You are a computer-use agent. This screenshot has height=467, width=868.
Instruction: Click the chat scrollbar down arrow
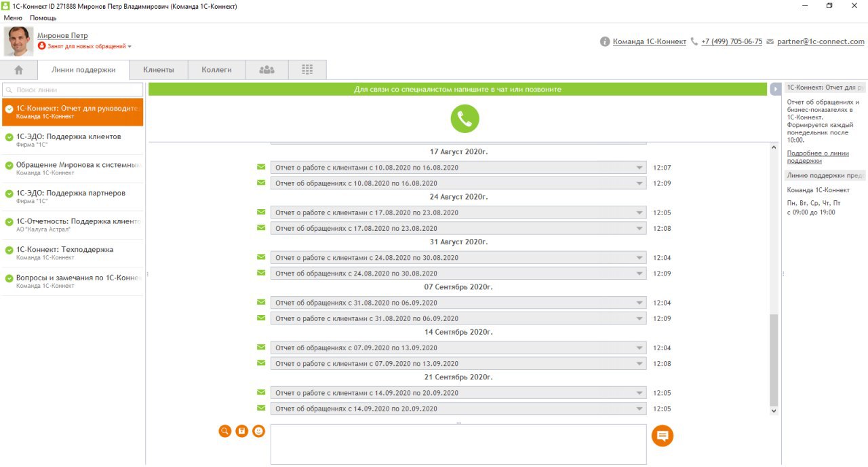click(x=774, y=411)
